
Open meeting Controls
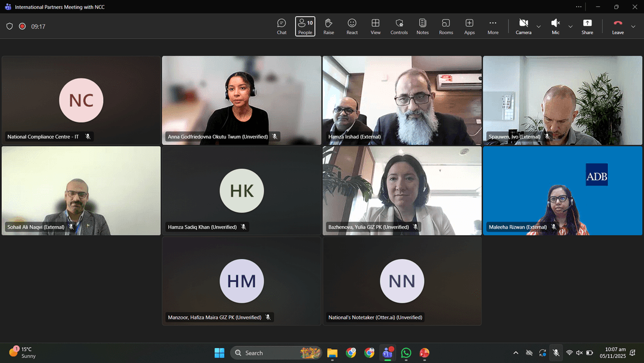click(x=399, y=26)
